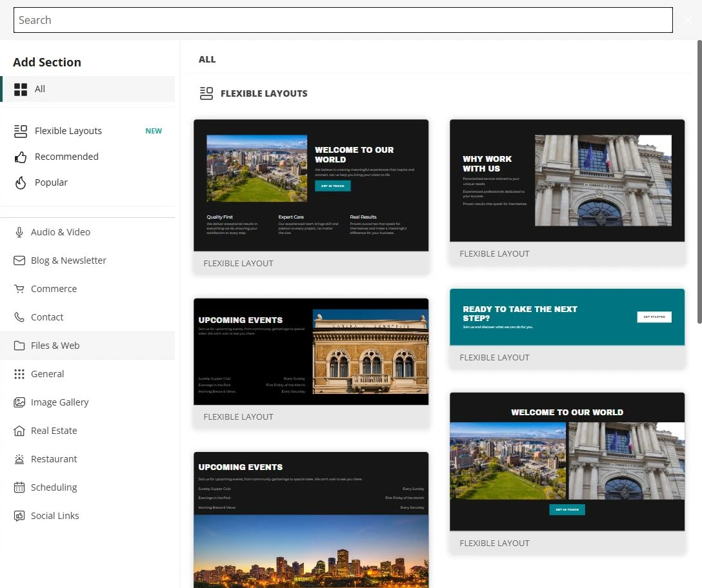Click the dialog's vertical scrollbar
The width and height of the screenshot is (702, 588).
[699, 181]
